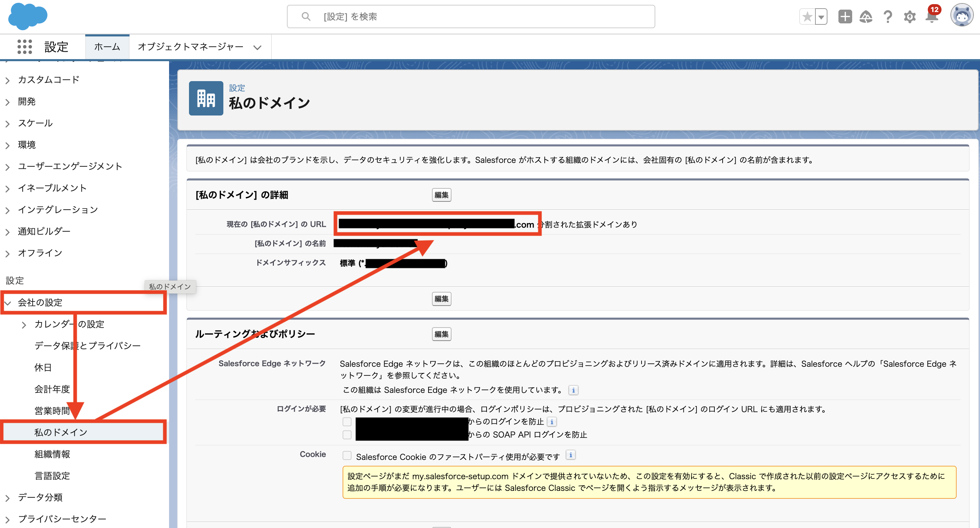The image size is (980, 528).
Task: Click the user avatar icon
Action: [962, 16]
